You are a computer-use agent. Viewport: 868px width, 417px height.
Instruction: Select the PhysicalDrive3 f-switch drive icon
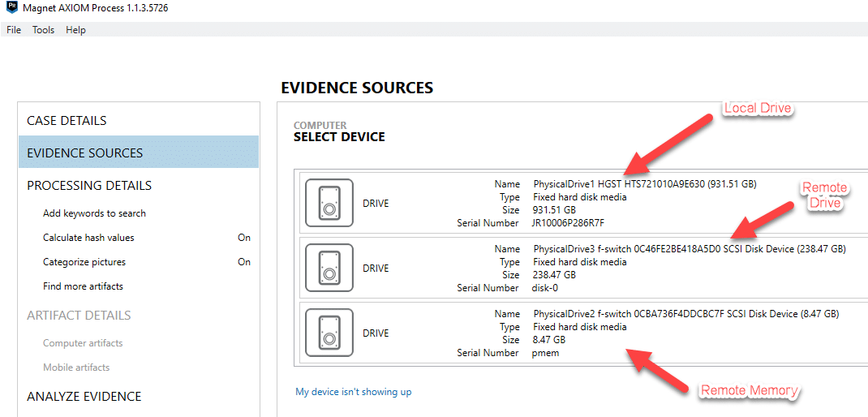[329, 268]
